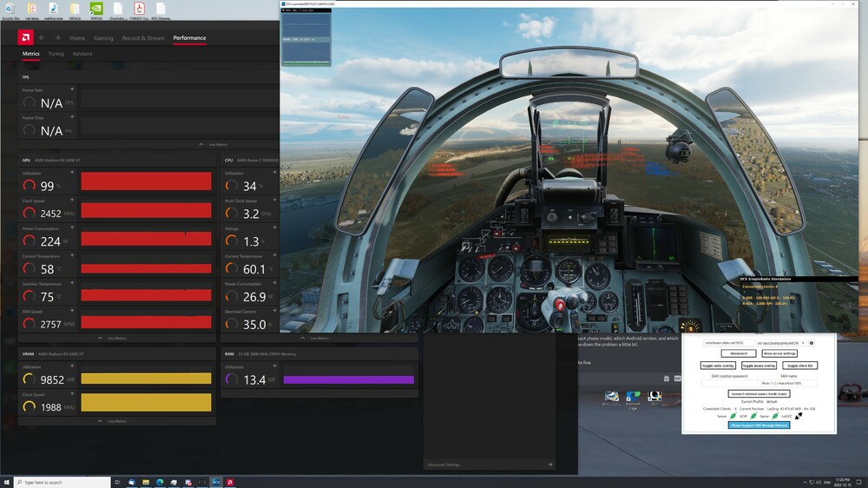Click connect external awacs mode button

[759, 394]
